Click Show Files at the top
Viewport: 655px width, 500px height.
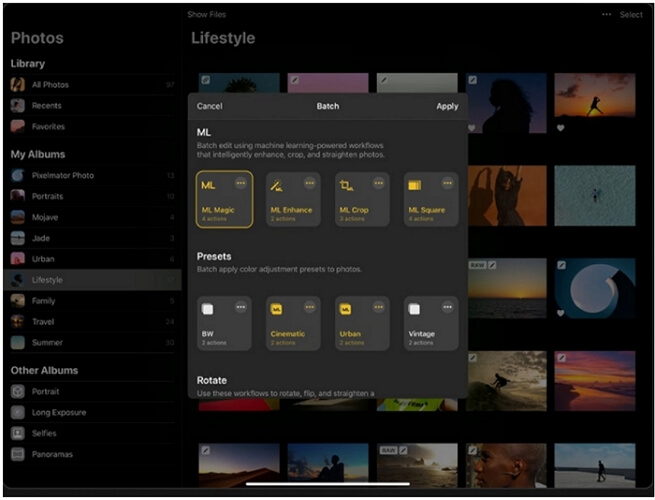(x=206, y=15)
